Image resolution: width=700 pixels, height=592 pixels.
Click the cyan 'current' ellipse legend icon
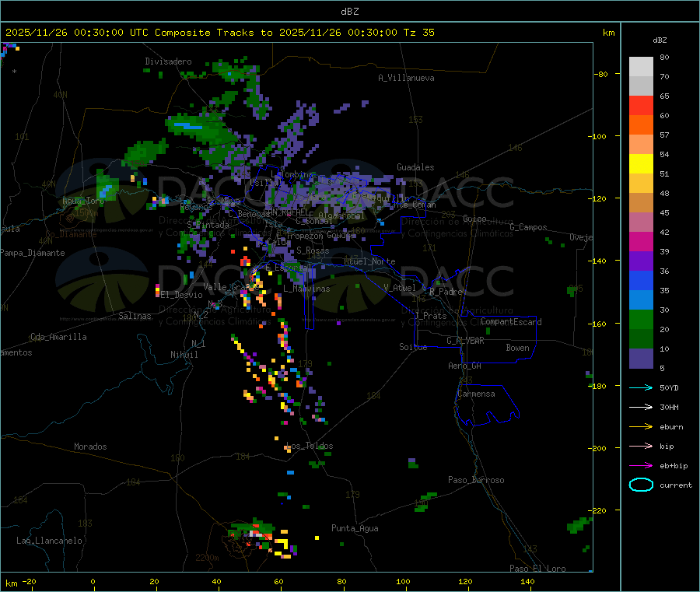click(641, 485)
